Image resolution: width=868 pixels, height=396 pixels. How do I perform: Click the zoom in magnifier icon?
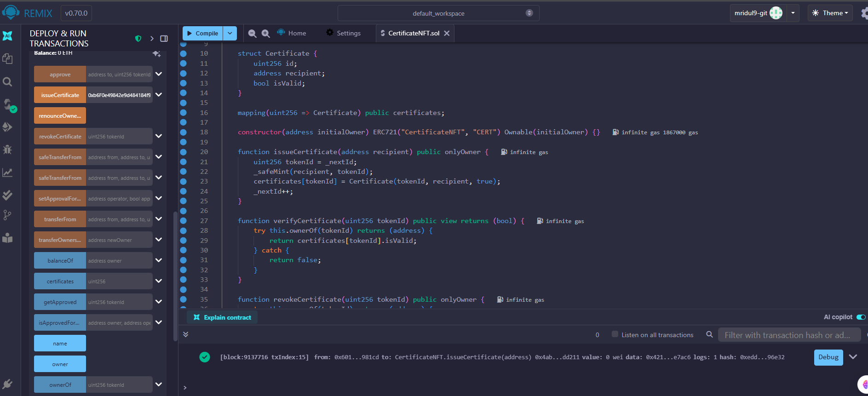click(265, 33)
